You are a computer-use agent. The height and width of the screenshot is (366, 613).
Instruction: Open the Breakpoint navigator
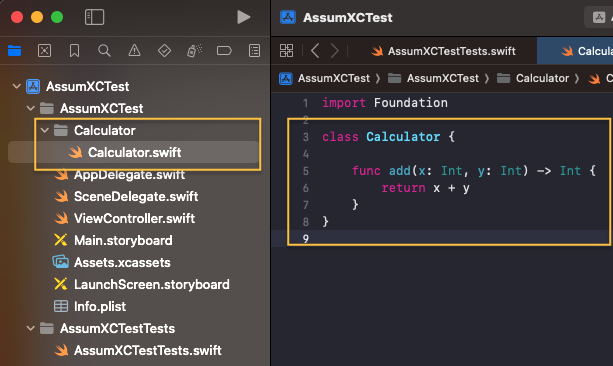pos(224,50)
